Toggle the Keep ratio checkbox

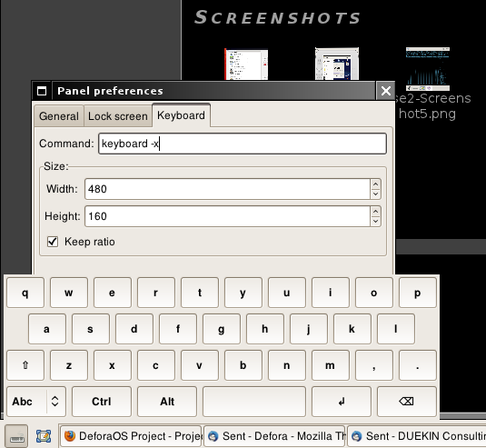click(53, 242)
